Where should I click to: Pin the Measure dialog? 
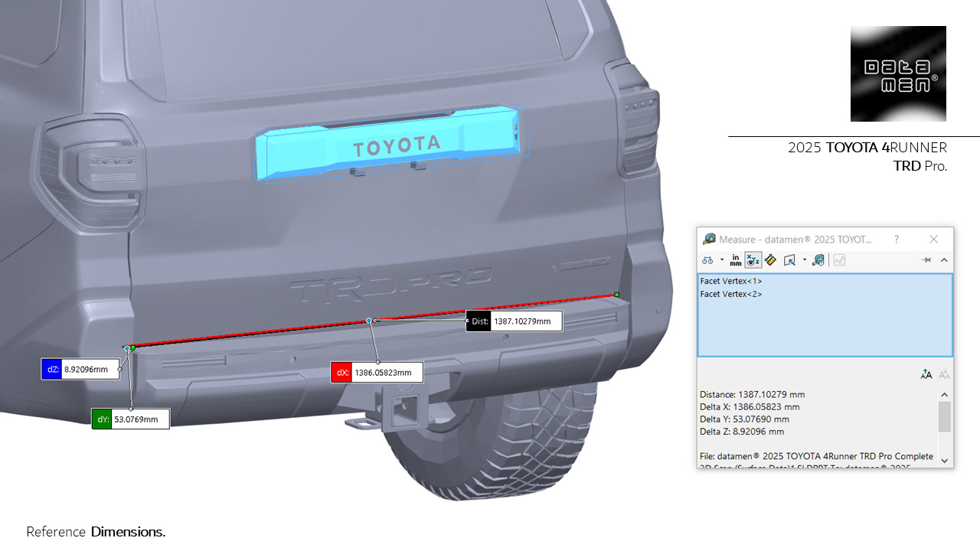[926, 260]
